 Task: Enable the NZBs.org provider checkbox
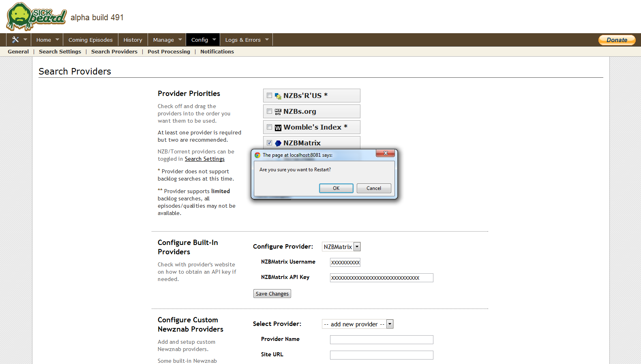pyautogui.click(x=269, y=111)
